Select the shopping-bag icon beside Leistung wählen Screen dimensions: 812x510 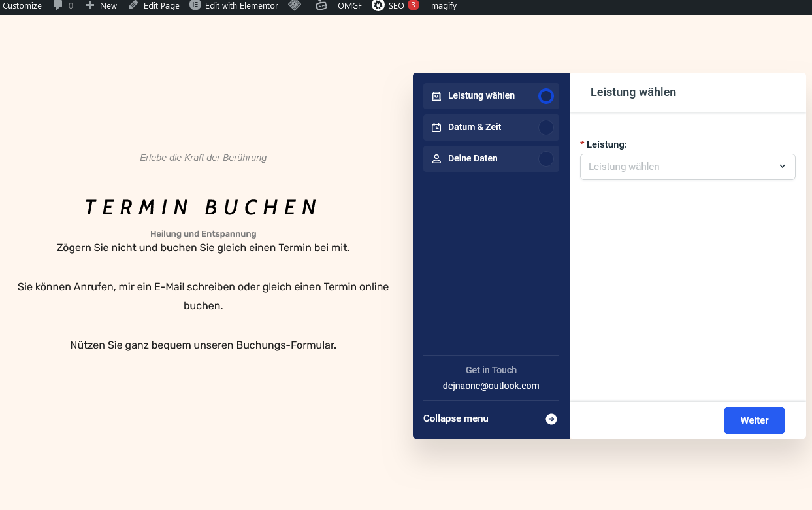pyautogui.click(x=436, y=96)
